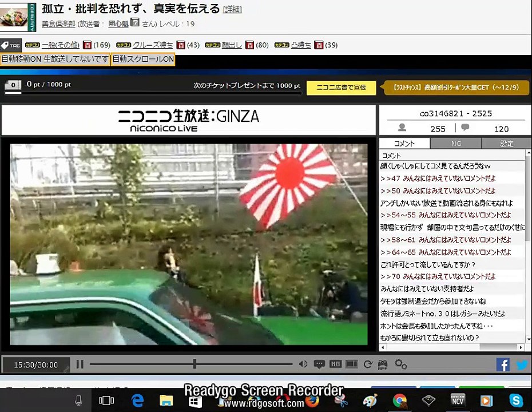Click the TAG label icon

click(11, 45)
